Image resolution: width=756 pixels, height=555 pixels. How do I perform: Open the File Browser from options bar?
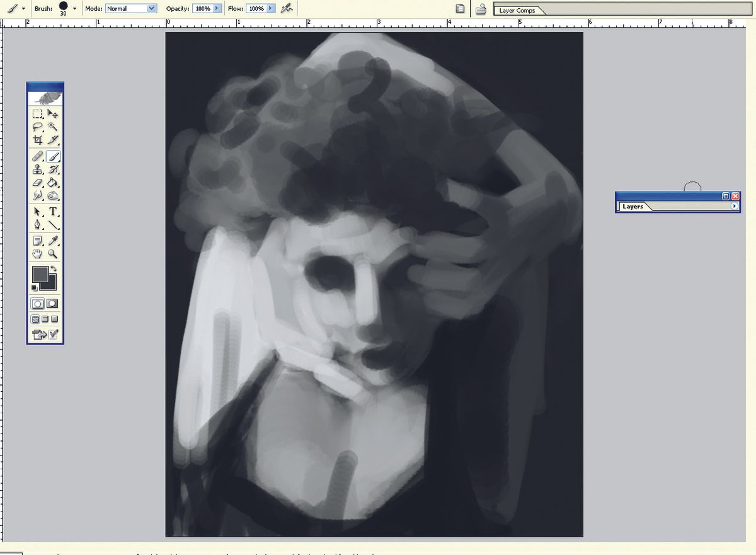coord(481,9)
